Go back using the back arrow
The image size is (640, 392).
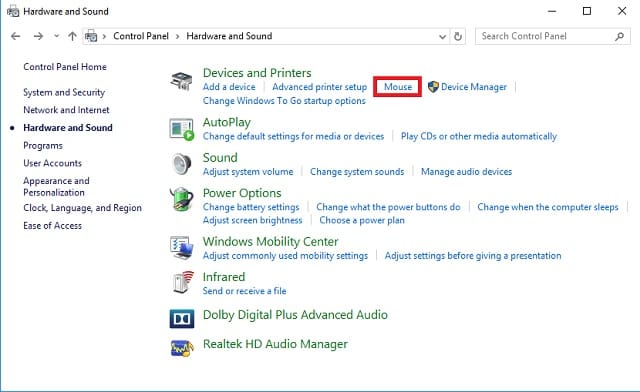[x=16, y=36]
